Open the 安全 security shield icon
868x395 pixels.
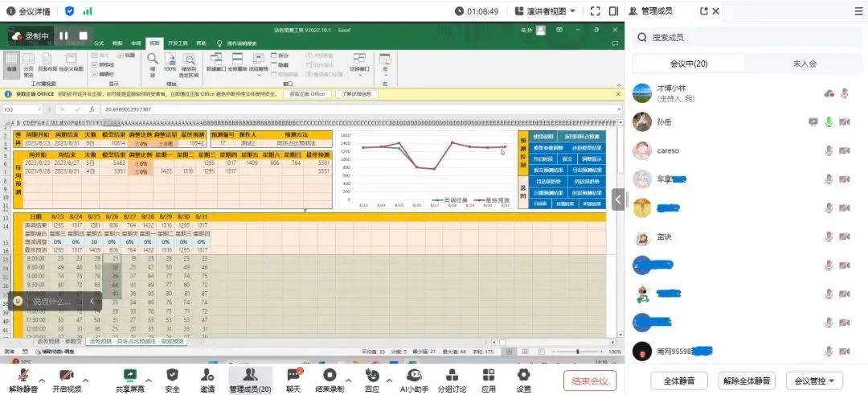coord(172,375)
